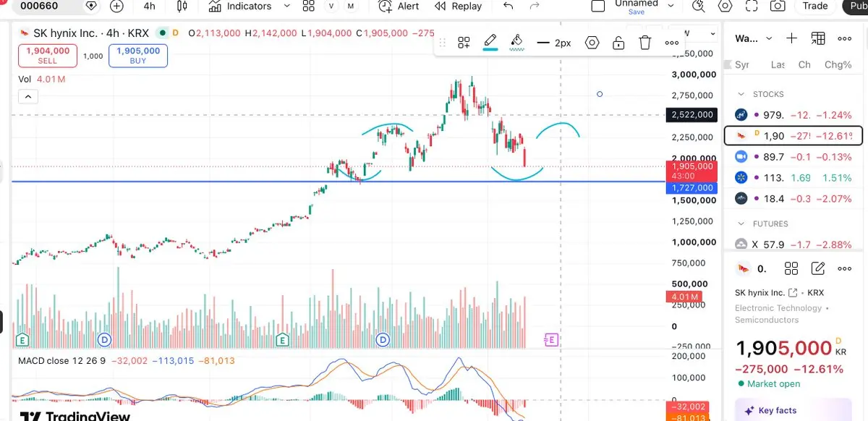Image resolution: width=868 pixels, height=421 pixels.
Task: Select the fill background color bucket
Action: click(x=516, y=42)
